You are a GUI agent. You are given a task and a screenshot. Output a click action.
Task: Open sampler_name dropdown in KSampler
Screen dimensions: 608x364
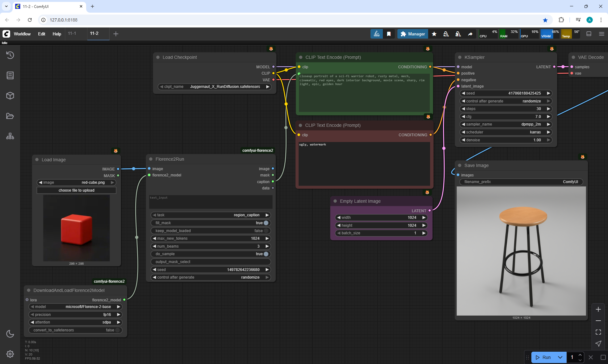[505, 124]
